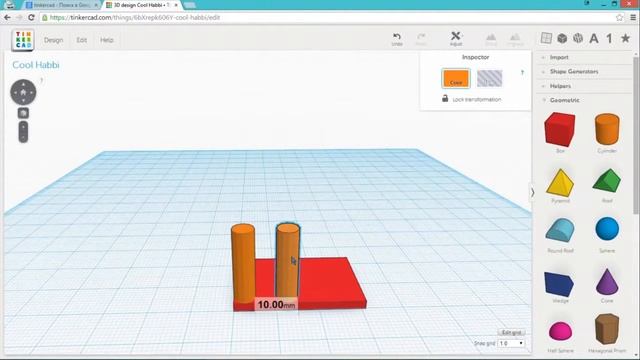Pick the purple Cone shape

point(607,282)
